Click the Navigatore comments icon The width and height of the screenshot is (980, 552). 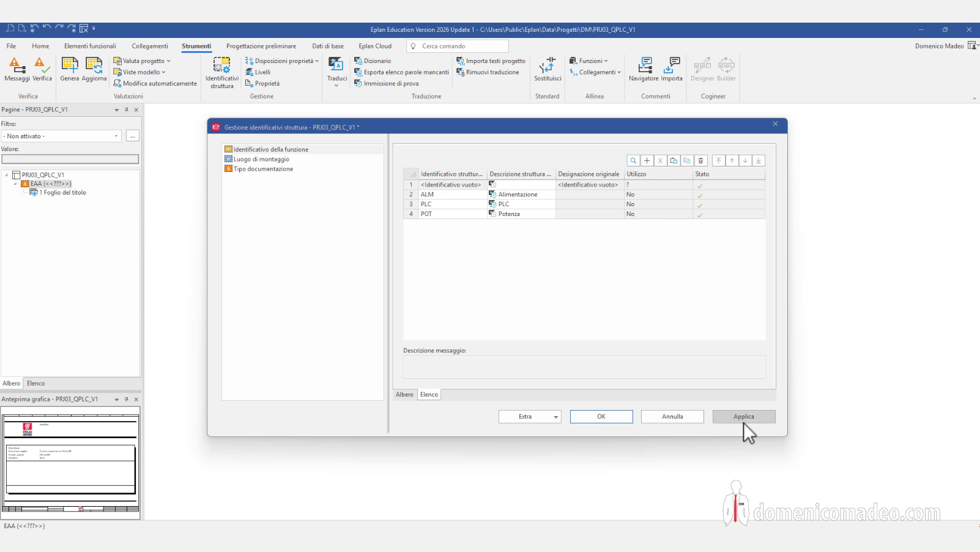(644, 69)
